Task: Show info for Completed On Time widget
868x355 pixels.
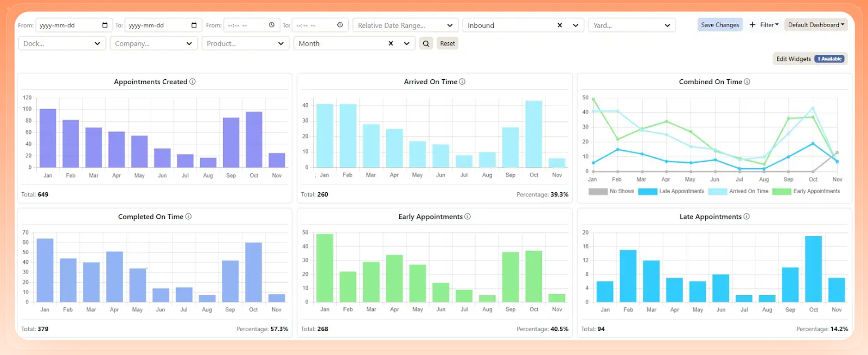Action: [188, 217]
